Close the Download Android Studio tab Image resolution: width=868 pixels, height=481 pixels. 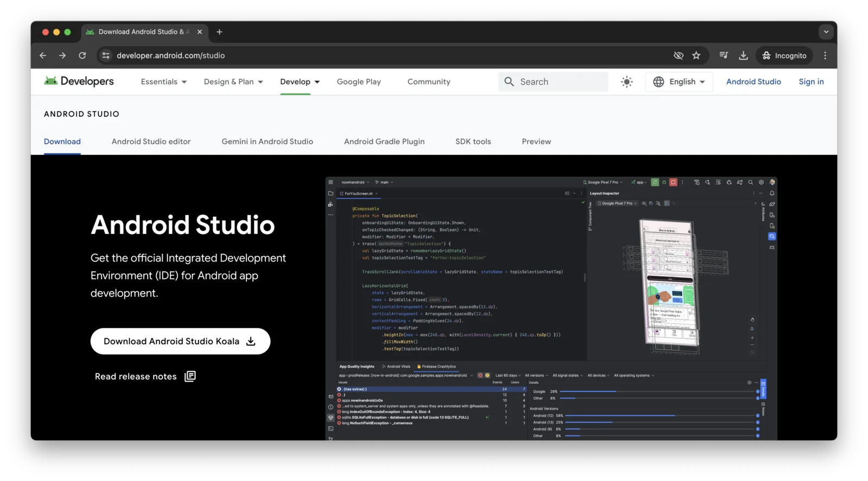200,32
